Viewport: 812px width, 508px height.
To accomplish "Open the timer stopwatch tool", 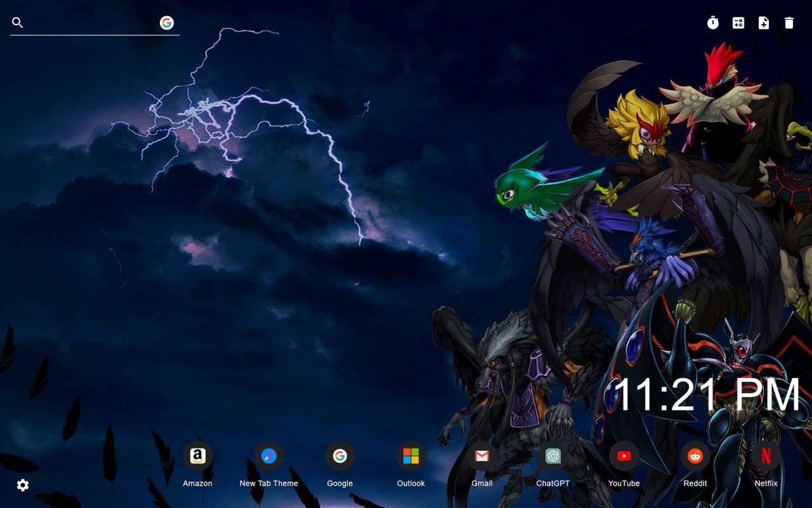I will 713,23.
